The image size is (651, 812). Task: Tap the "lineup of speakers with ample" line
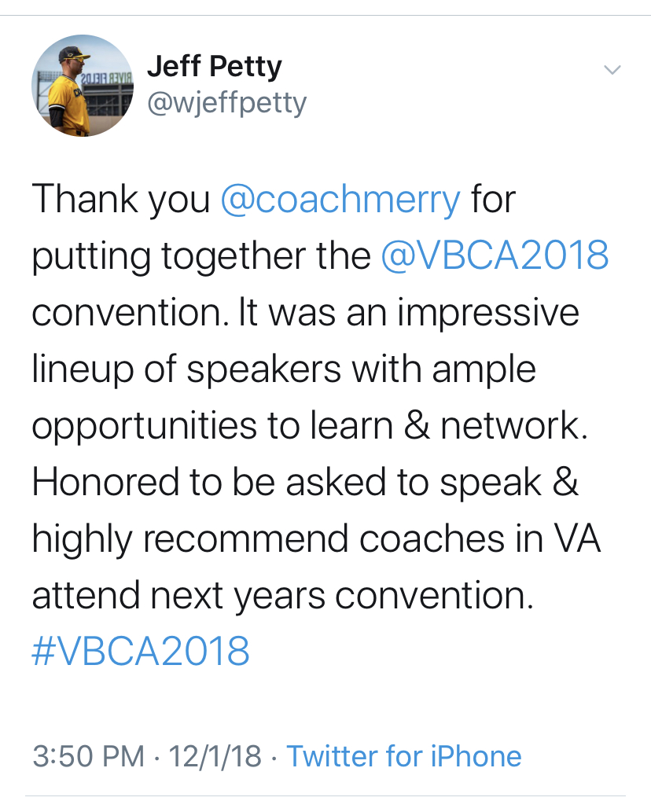coord(284,369)
